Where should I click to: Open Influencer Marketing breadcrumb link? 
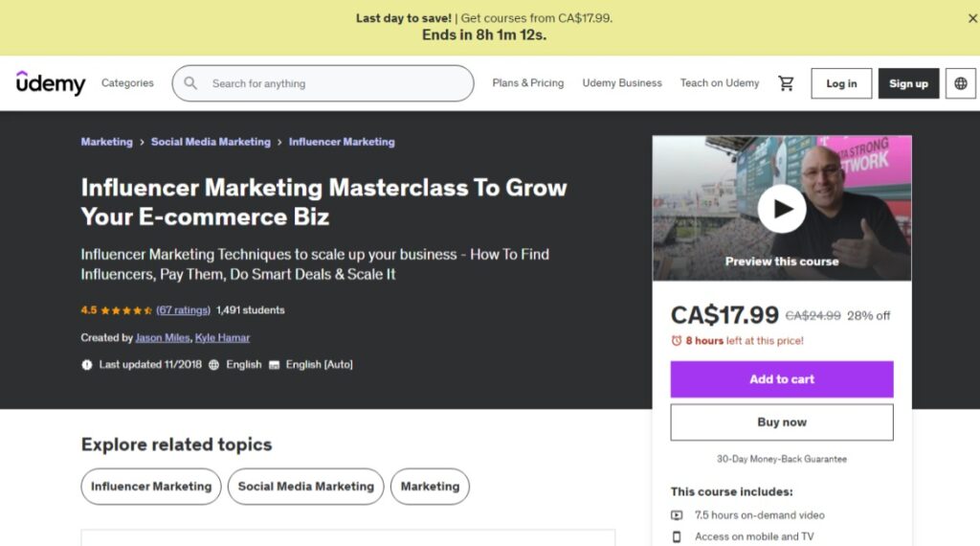pos(342,142)
